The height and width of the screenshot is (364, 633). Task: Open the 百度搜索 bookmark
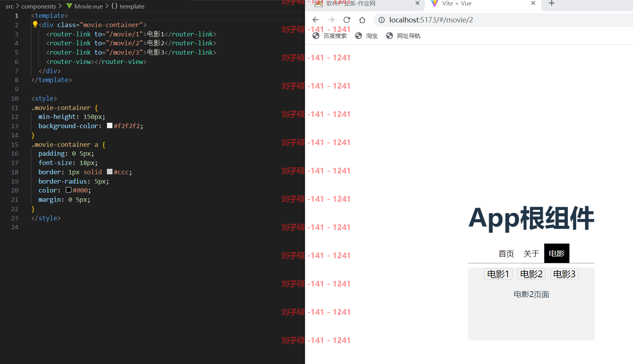[330, 36]
